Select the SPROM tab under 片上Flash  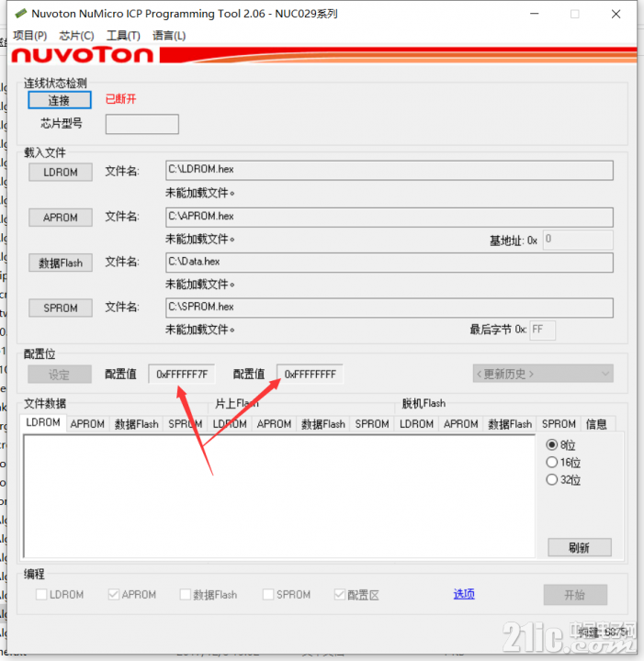[x=372, y=423]
